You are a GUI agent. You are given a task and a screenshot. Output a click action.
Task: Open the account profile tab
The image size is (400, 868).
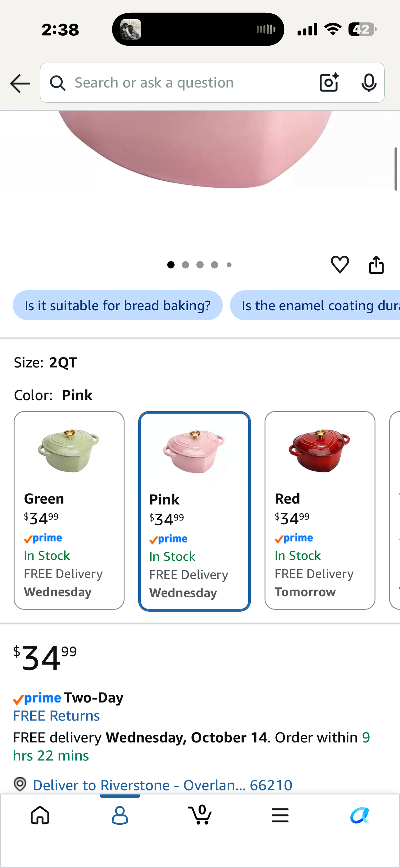tap(120, 815)
